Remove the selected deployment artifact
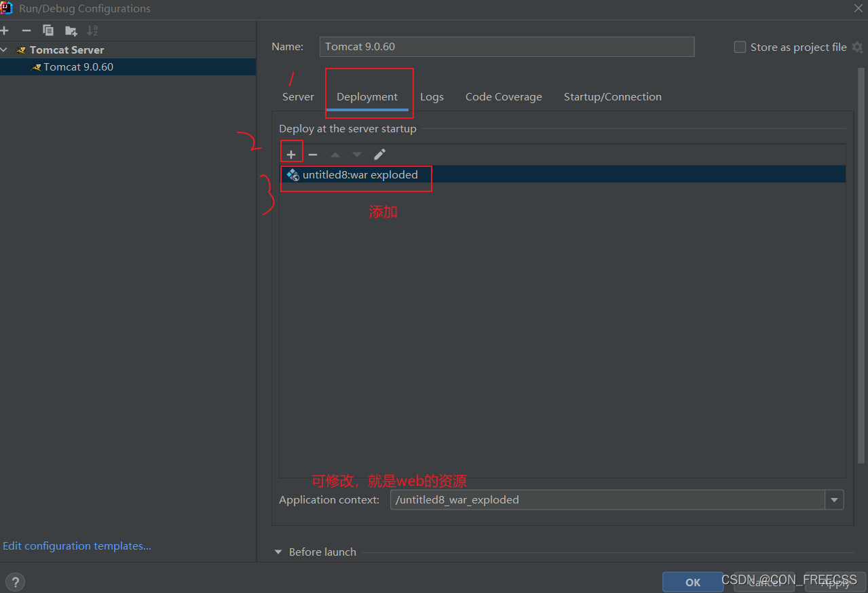 point(313,155)
